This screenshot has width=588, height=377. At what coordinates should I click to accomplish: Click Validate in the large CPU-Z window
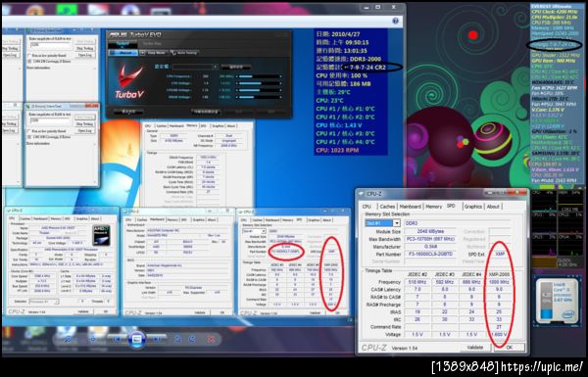tap(474, 348)
